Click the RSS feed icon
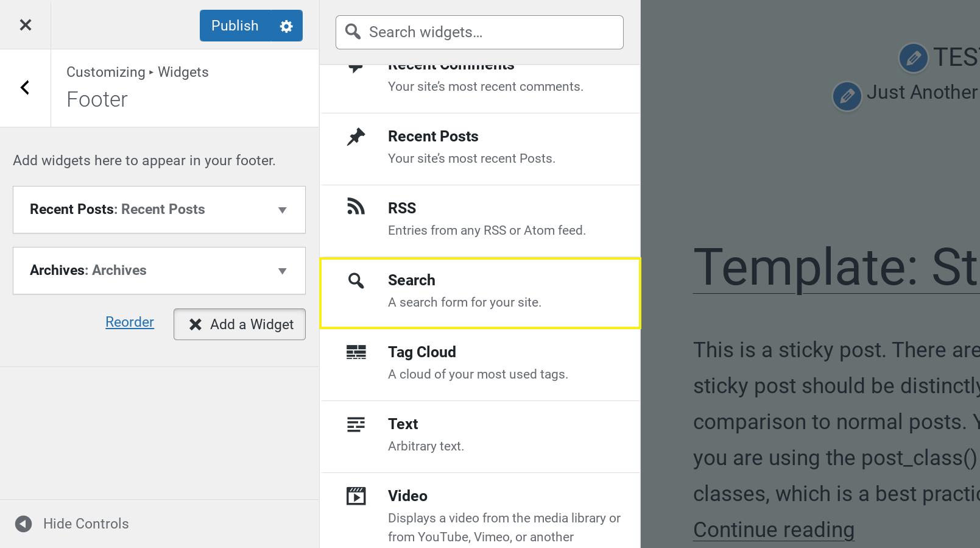 click(356, 207)
